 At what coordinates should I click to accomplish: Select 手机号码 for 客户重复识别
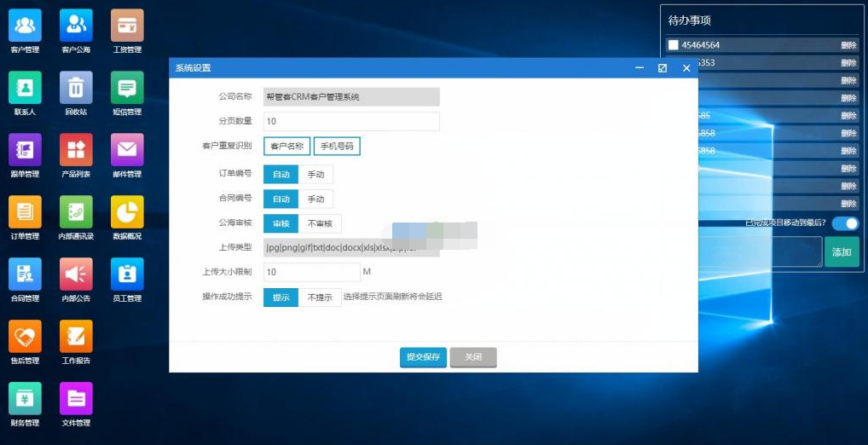coord(337,147)
